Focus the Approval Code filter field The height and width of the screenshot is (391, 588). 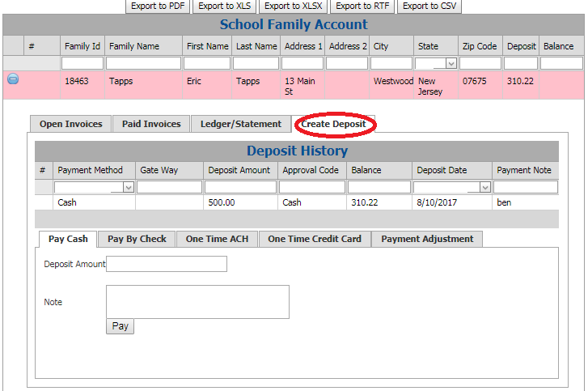(x=312, y=187)
